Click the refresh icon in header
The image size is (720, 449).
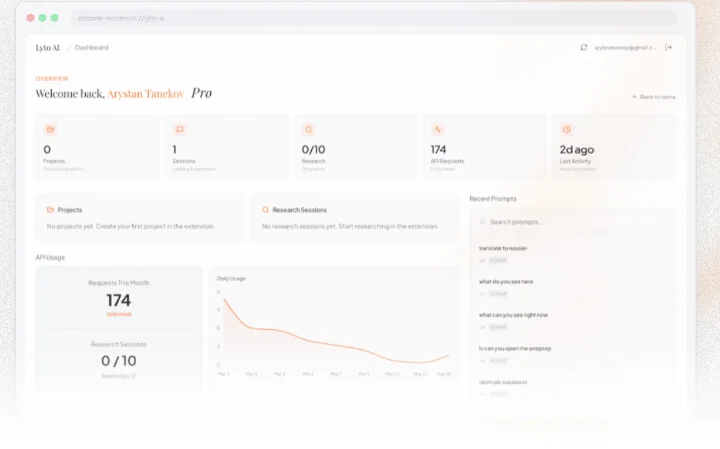click(584, 47)
